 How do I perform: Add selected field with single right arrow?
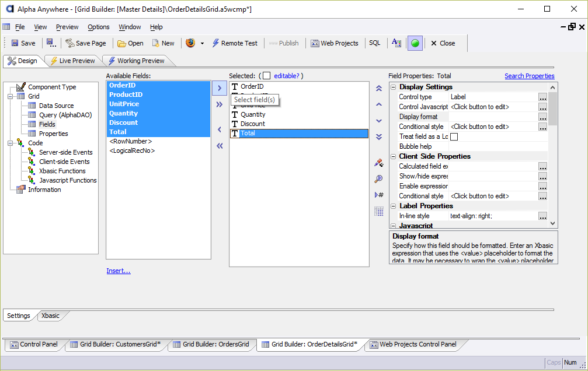(220, 89)
